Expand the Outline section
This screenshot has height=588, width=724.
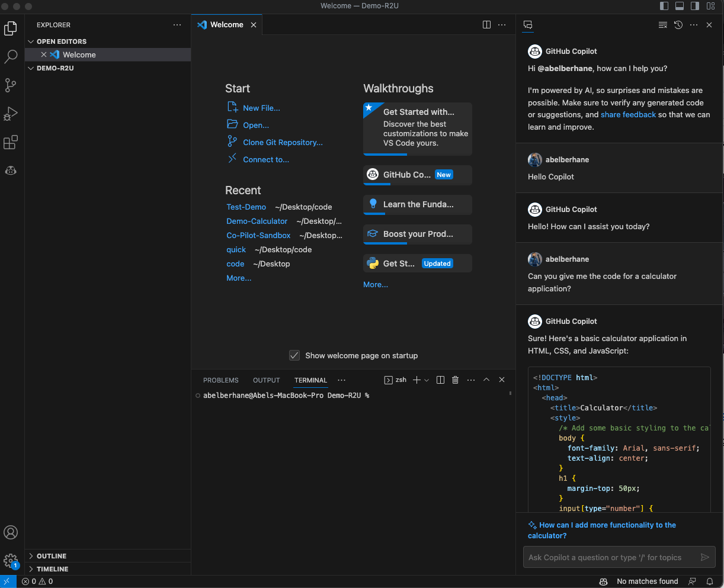click(x=108, y=556)
